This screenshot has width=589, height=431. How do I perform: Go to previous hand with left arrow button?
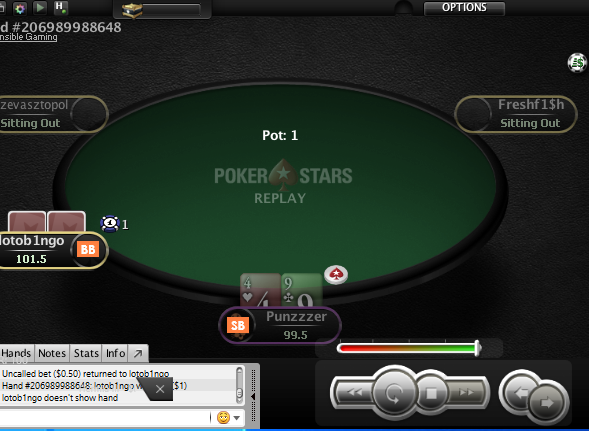coord(520,393)
